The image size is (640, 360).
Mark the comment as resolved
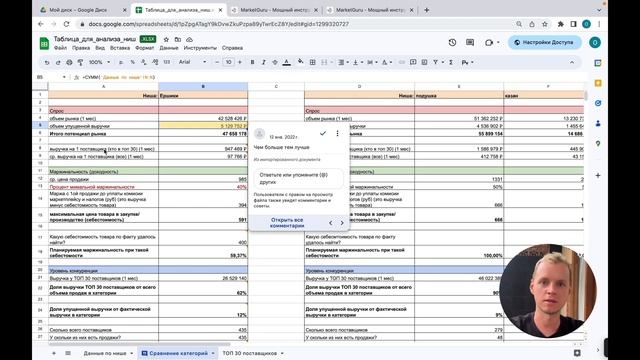click(322, 133)
